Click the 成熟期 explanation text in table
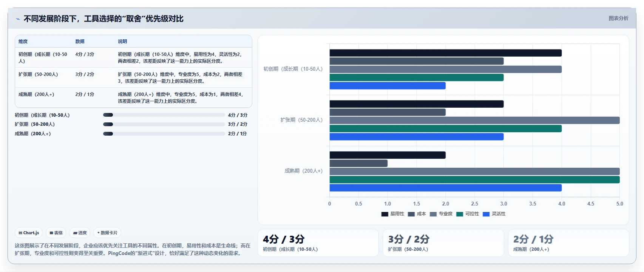 click(x=181, y=97)
